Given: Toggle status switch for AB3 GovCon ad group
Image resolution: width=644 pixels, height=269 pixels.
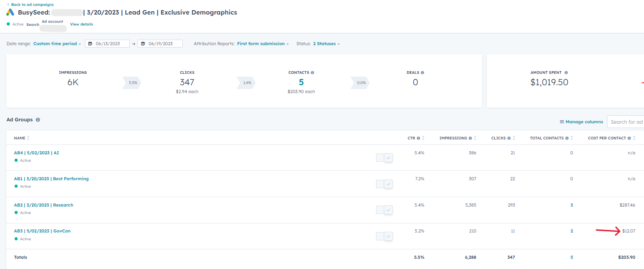Looking at the screenshot, I should pyautogui.click(x=384, y=236).
